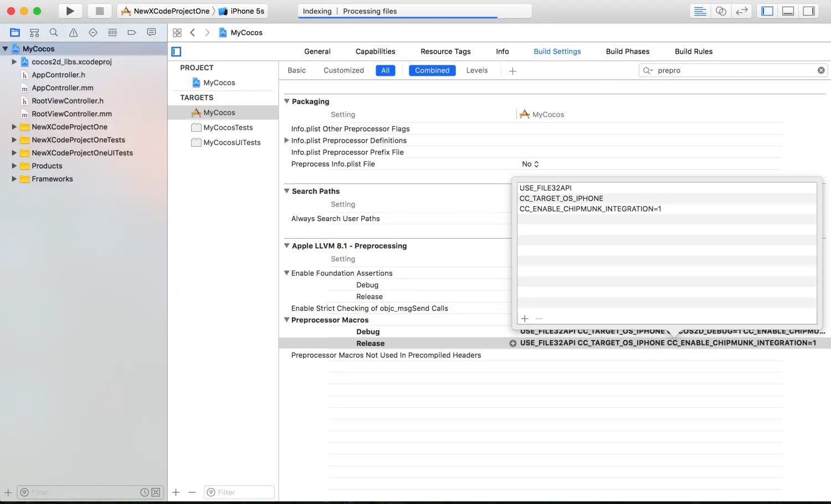This screenshot has width=831, height=504.
Task: Add a file in navigator footer
Action: click(x=8, y=492)
